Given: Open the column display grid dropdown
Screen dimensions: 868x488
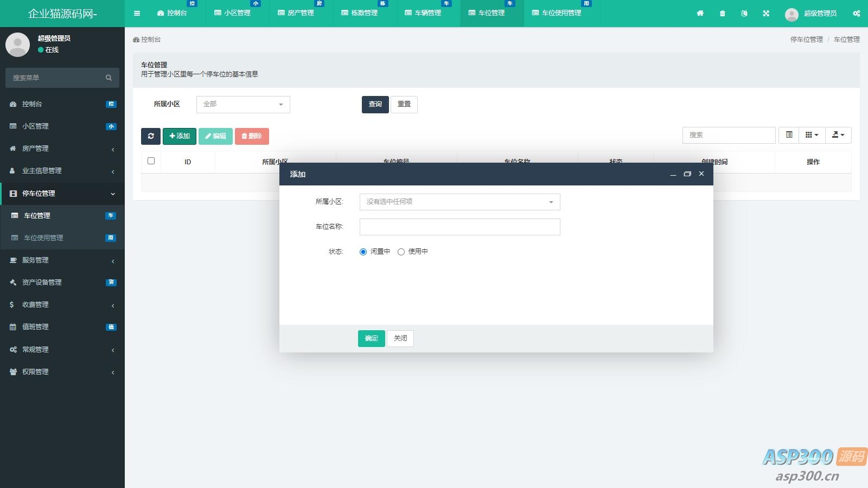Looking at the screenshot, I should [812, 135].
